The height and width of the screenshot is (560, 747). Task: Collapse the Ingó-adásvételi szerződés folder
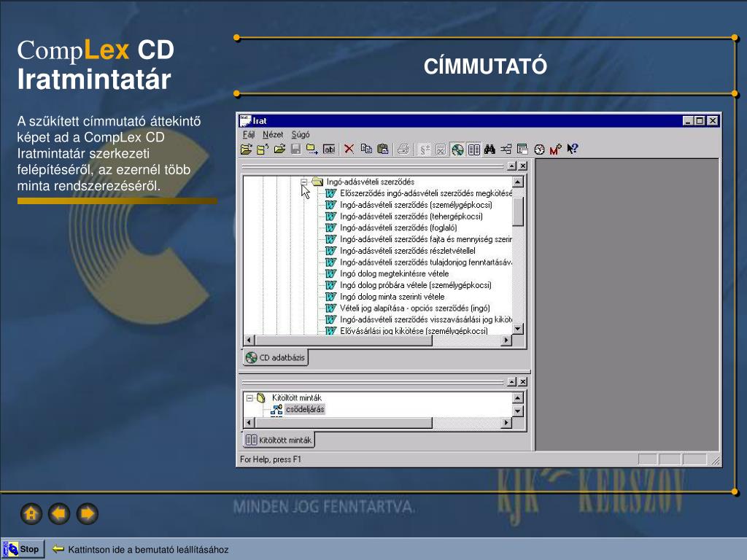(304, 182)
